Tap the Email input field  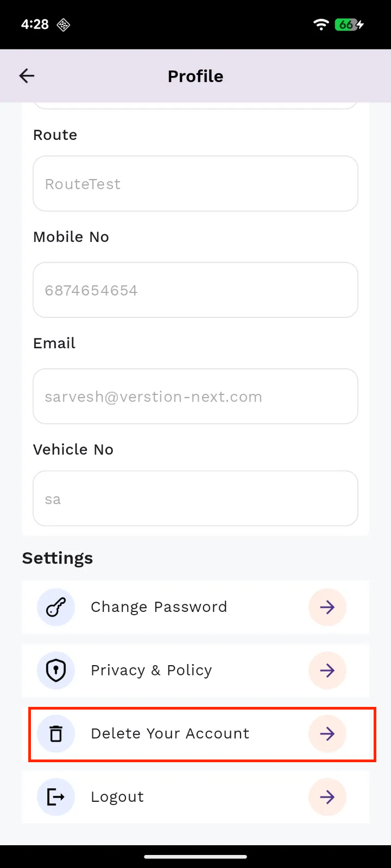pos(195,397)
